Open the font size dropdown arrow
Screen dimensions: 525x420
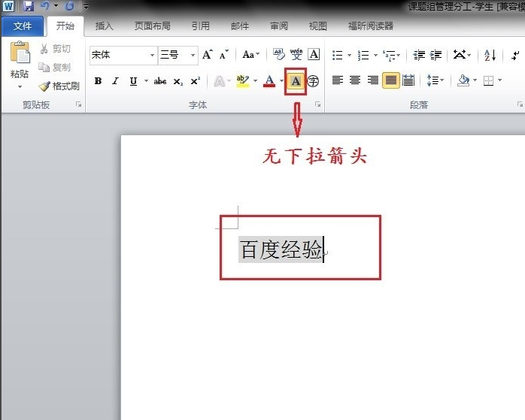pos(193,55)
